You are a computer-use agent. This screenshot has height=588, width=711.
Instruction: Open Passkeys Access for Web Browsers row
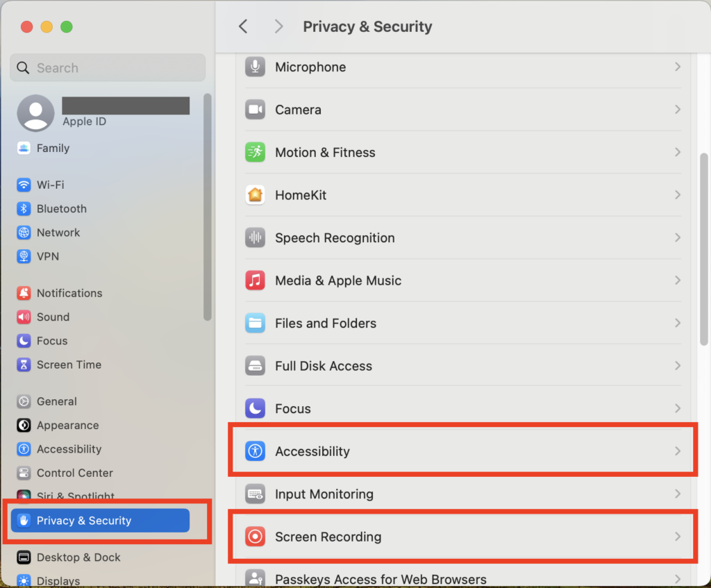click(463, 577)
